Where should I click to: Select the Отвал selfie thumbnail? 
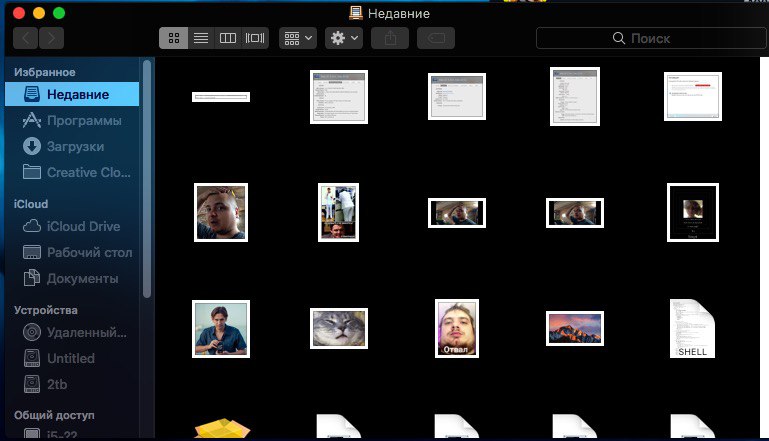(x=457, y=328)
